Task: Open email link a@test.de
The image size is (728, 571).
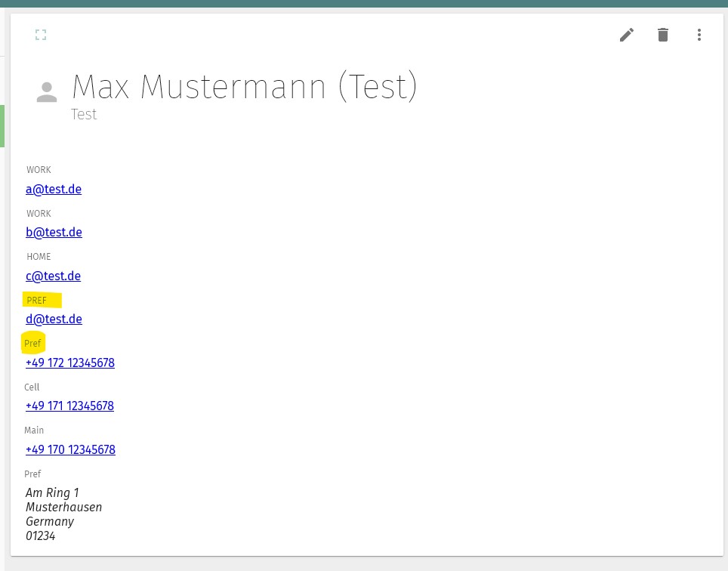Action: (x=54, y=190)
